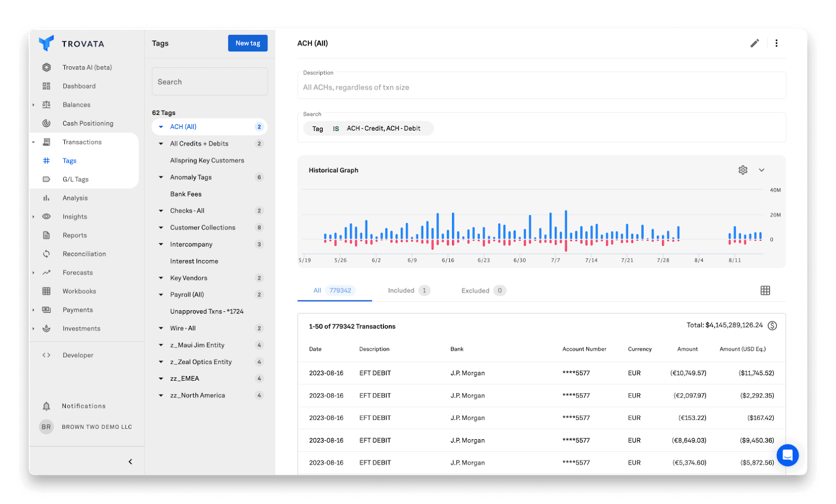Collapse the Historical Graph panel chevron
836x504 pixels.
coord(762,170)
